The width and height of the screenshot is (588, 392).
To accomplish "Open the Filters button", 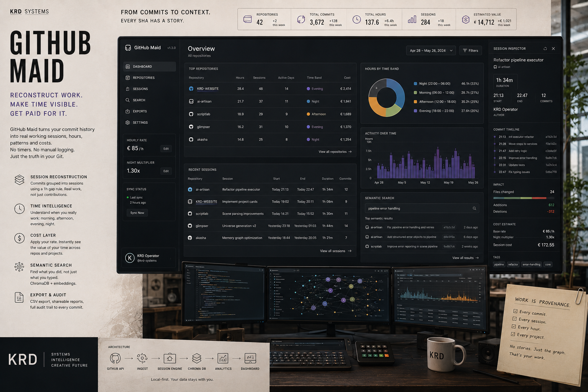I will coord(470,51).
